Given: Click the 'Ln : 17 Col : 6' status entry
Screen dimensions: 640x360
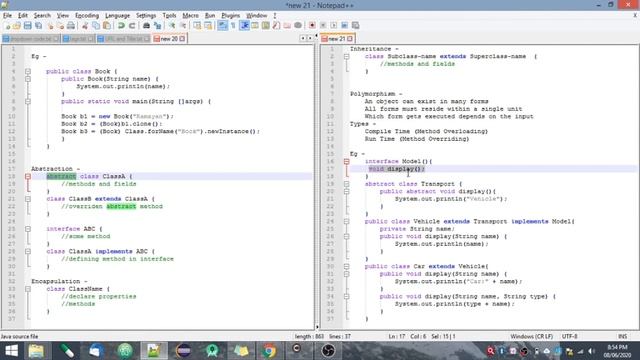Looking at the screenshot, I should click(x=407, y=336).
